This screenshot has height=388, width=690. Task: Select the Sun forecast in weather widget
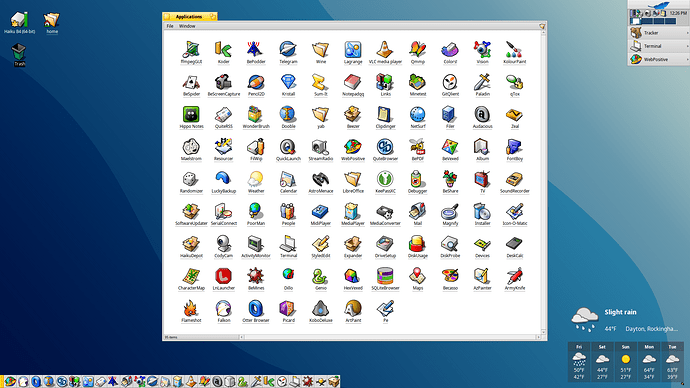pyautogui.click(x=625, y=362)
